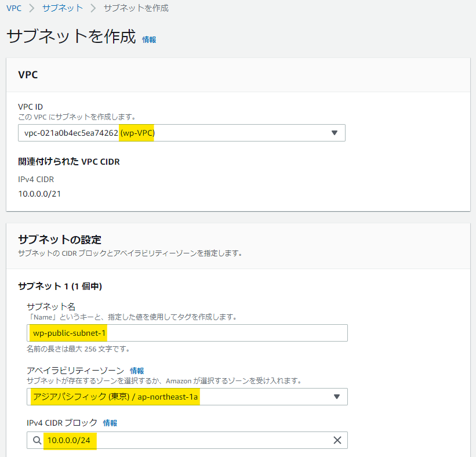Viewport: 476px width, 457px height.
Task: Click the 名前の長さは最大 256 文字です hint
Action: (x=78, y=349)
